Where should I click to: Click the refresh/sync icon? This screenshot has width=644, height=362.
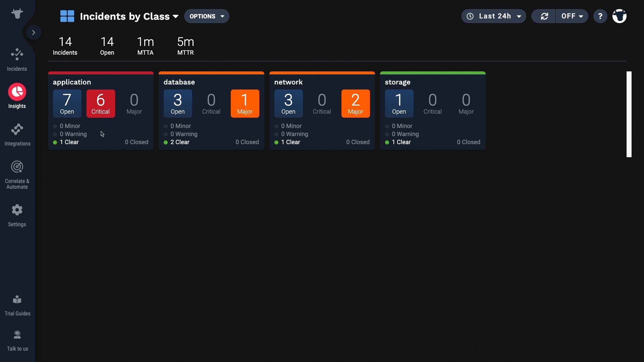(544, 16)
